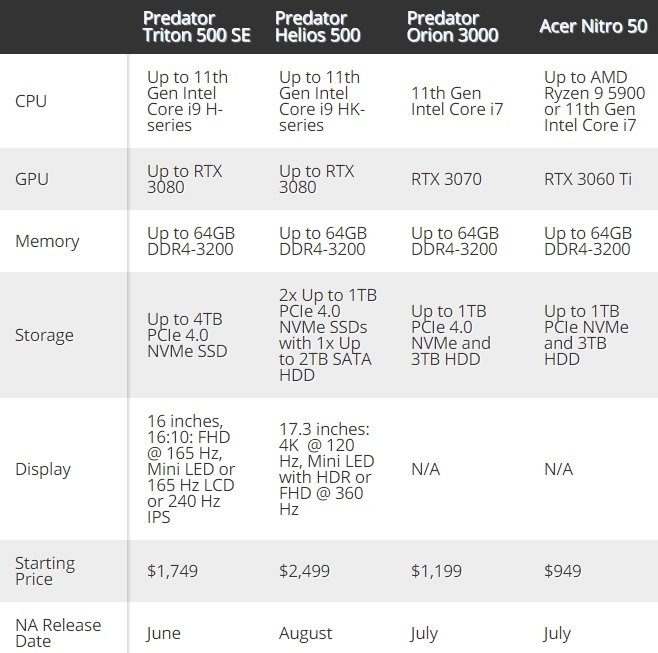Click the NA Release Date row label
The width and height of the screenshot is (658, 653).
(57, 632)
